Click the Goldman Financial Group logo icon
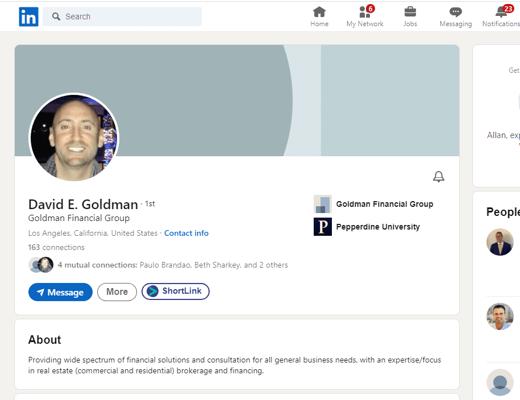This screenshot has height=400, width=520. [x=322, y=204]
